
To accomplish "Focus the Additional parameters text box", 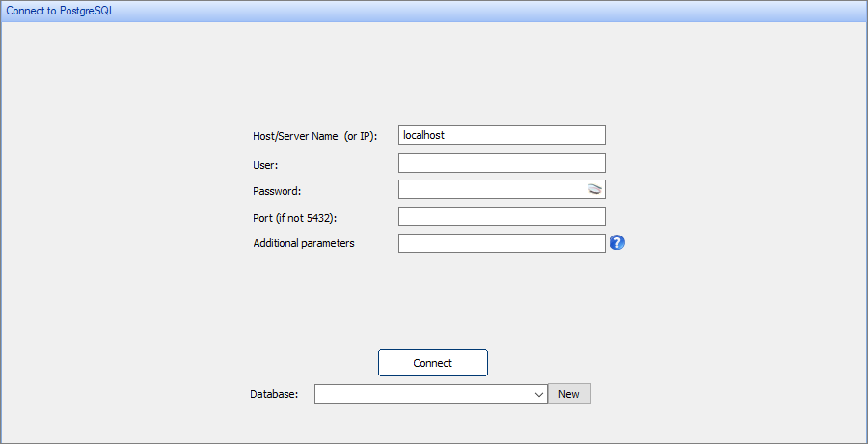I will [501, 243].
